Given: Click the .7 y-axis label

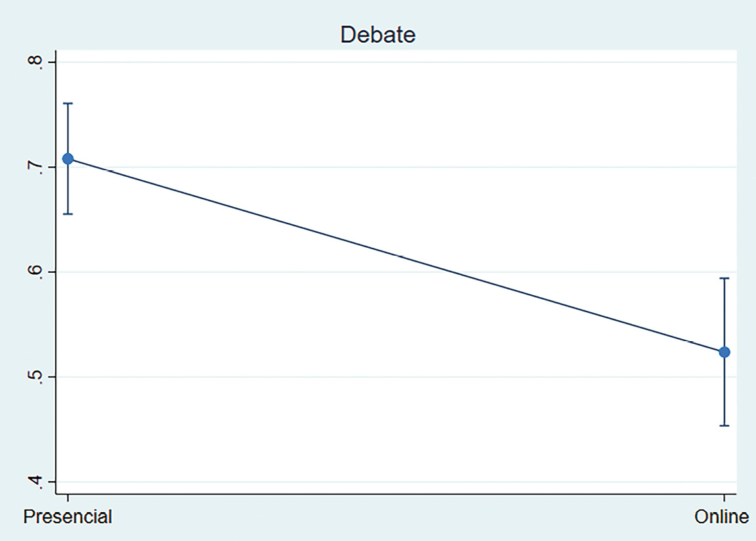Looking at the screenshot, I should point(37,167).
